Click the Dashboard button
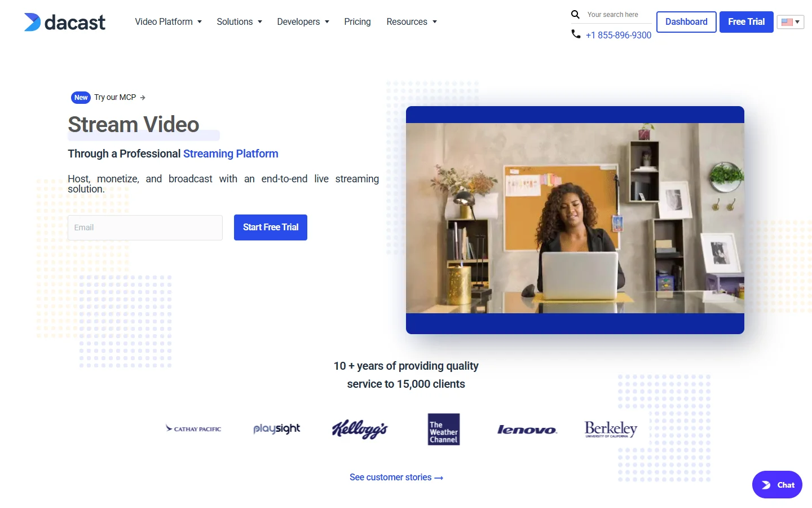Image resolution: width=812 pixels, height=508 pixels. (686, 22)
